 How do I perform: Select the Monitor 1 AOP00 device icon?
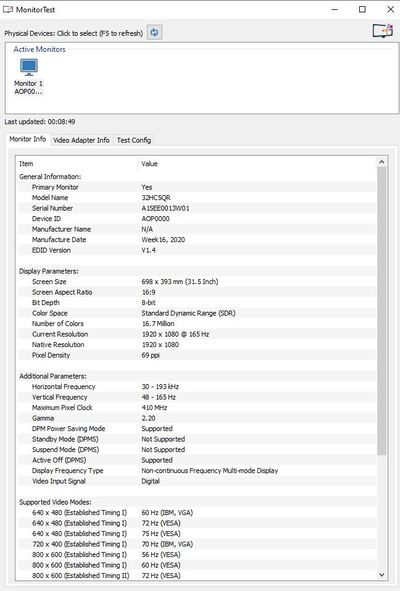pyautogui.click(x=29, y=77)
